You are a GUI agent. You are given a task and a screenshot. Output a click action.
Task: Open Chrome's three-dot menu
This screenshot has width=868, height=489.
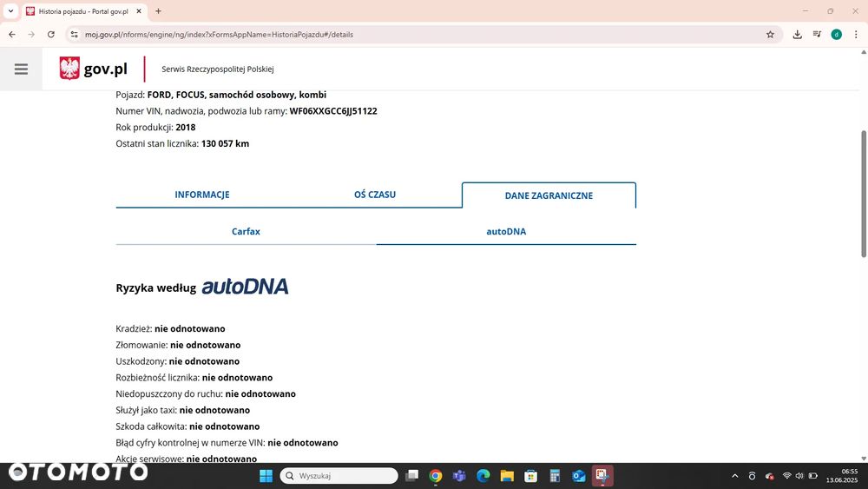click(x=856, y=35)
